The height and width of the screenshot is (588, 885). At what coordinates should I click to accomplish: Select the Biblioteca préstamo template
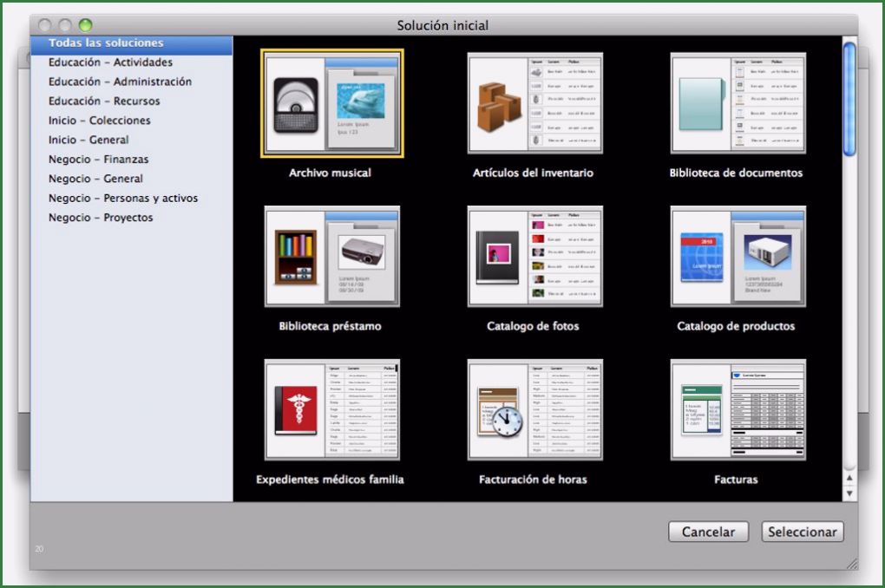click(x=331, y=256)
